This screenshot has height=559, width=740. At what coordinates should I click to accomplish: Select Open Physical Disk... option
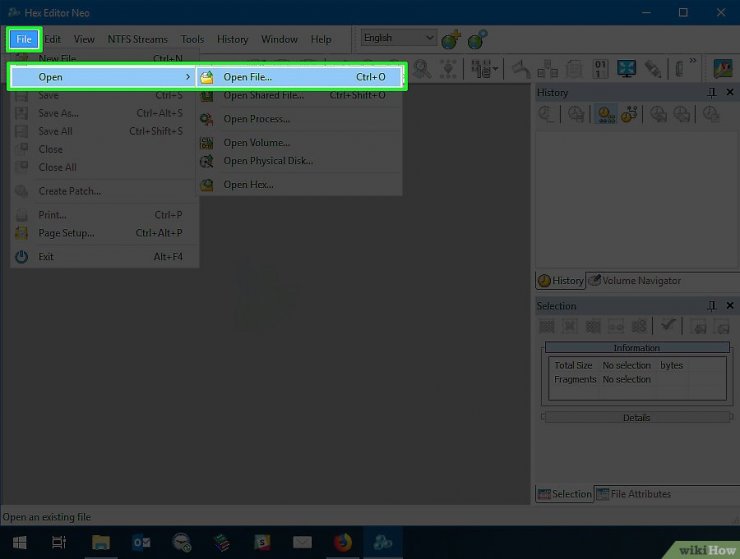tap(299, 161)
